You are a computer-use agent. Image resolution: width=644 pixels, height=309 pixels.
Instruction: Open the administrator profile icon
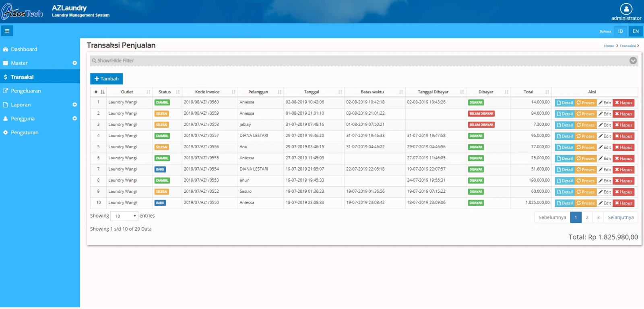[x=626, y=9]
